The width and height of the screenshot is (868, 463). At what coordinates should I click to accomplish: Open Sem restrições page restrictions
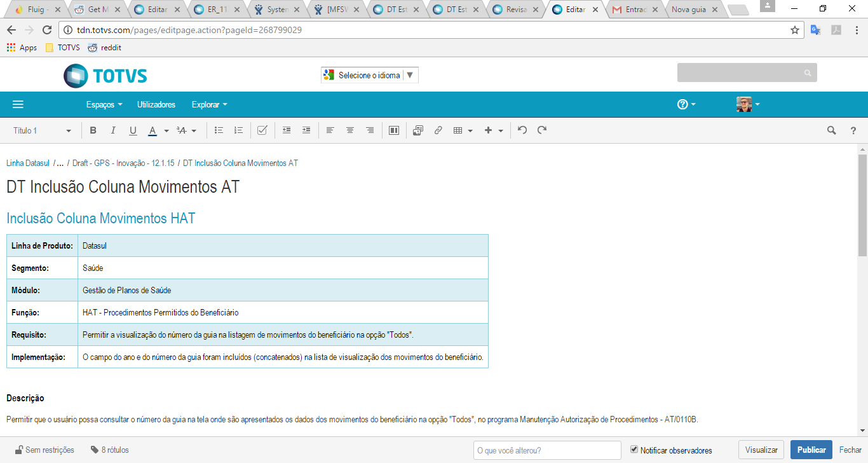click(44, 450)
